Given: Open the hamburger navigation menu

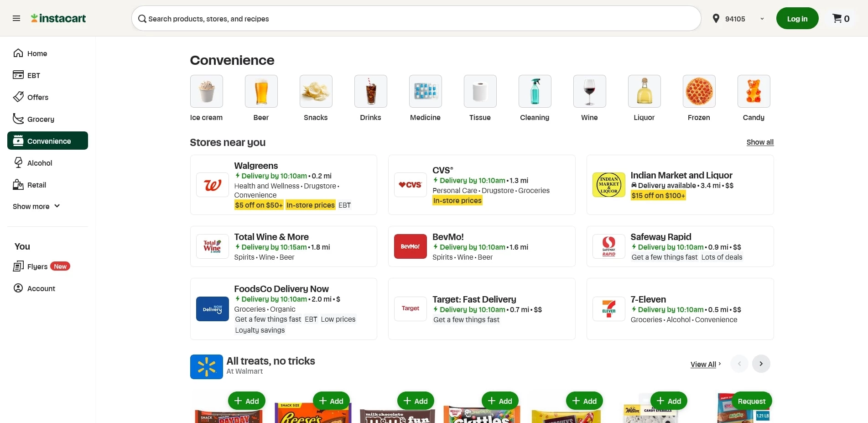Looking at the screenshot, I should (16, 18).
